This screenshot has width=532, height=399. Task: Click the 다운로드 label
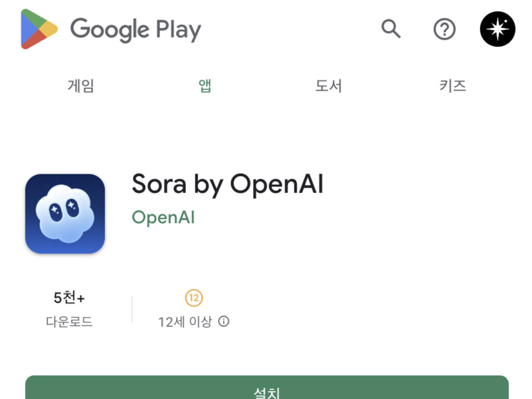click(x=69, y=321)
